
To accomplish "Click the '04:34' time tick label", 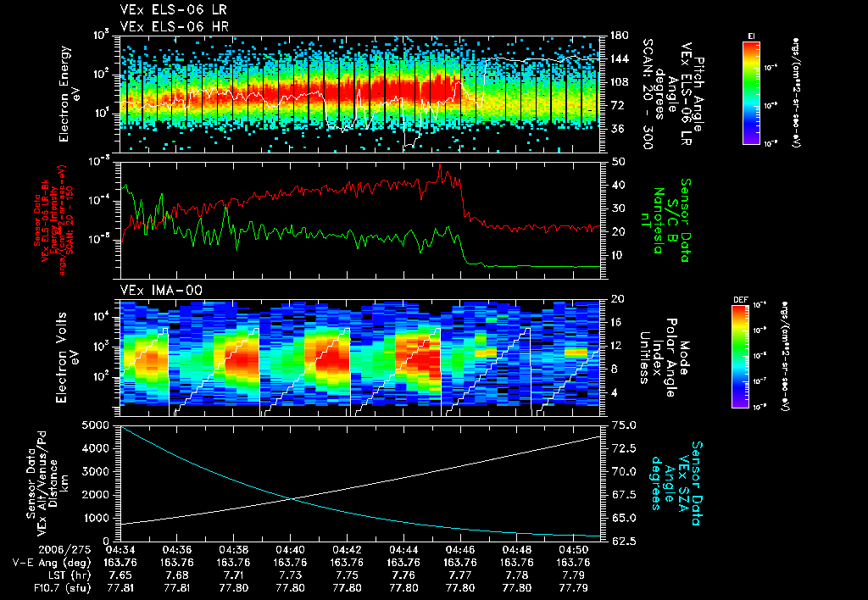I will point(120,550).
